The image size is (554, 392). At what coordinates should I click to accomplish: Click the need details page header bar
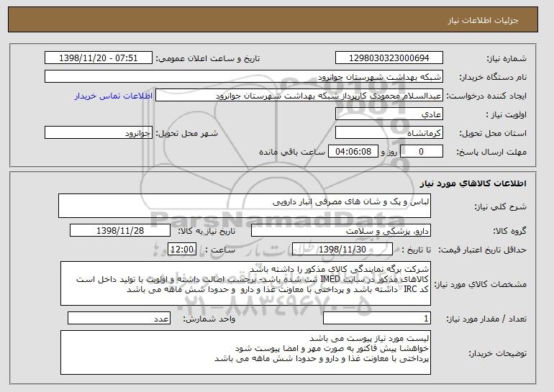[273, 19]
